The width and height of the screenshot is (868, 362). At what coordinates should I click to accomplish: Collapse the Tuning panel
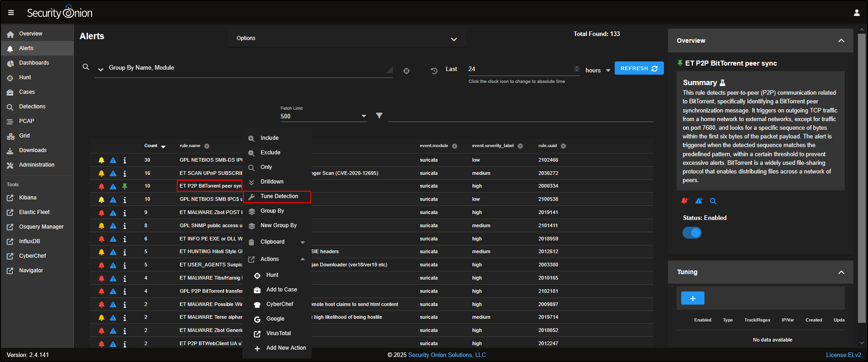point(841,272)
